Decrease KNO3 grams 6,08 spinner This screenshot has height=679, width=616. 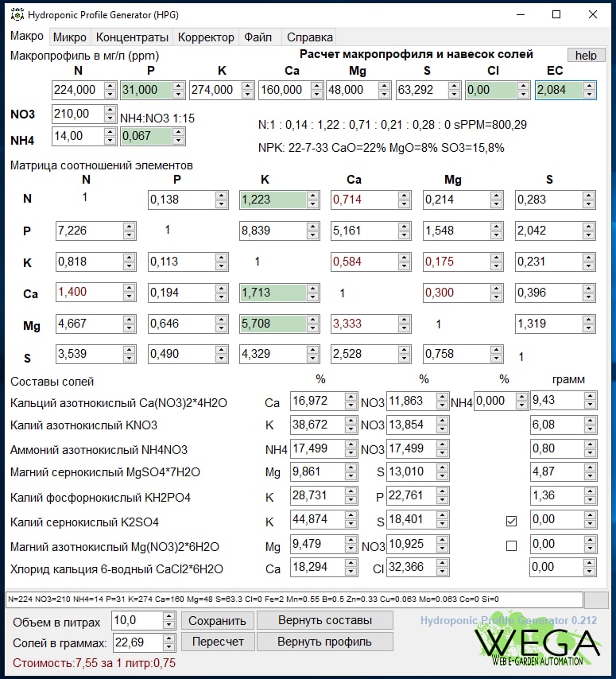point(590,429)
